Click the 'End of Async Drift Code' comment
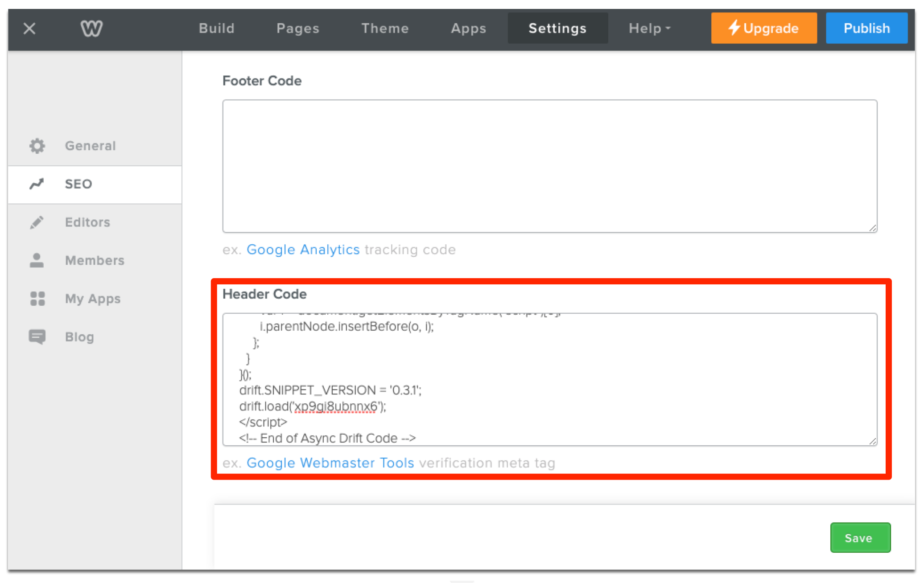 tap(327, 438)
